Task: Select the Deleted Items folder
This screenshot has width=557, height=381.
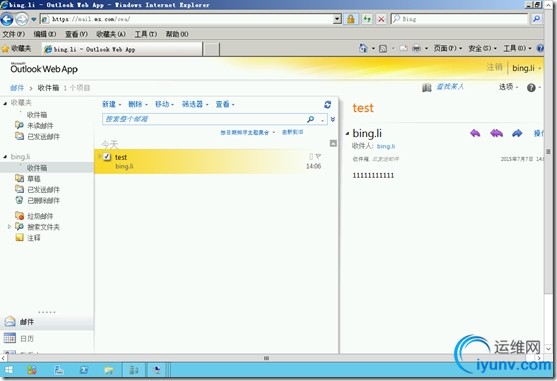Action: 43,200
